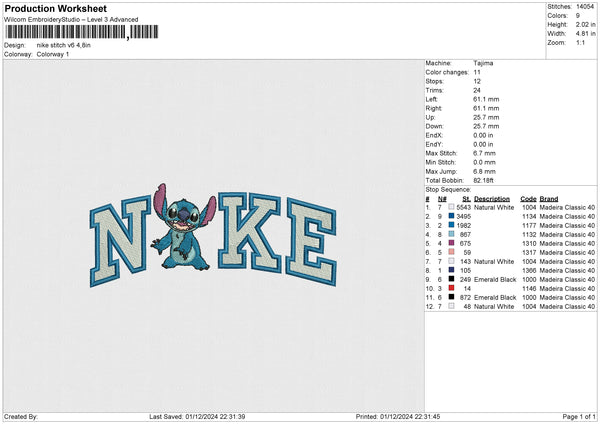Click the 'Code' column header

pyautogui.click(x=528, y=199)
